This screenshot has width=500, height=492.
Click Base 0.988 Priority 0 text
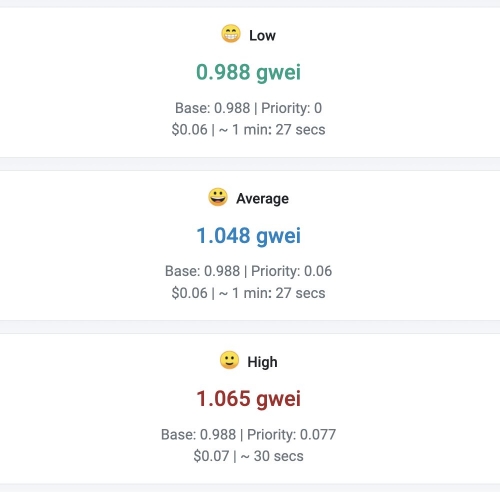coord(249,108)
